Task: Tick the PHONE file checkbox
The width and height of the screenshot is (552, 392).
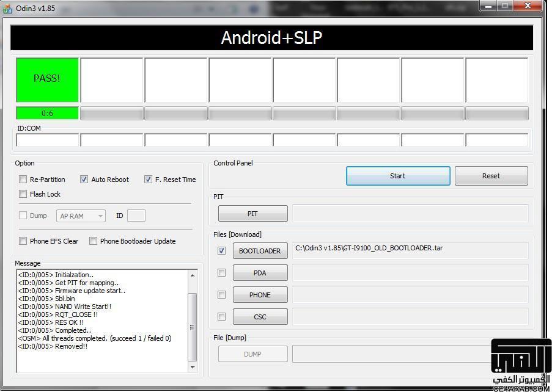Action: pyautogui.click(x=221, y=295)
